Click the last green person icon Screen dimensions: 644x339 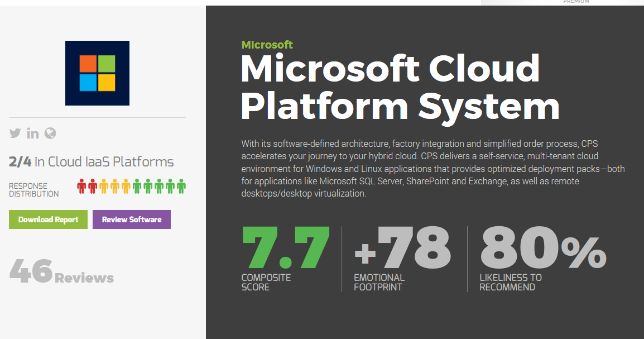pyautogui.click(x=181, y=187)
